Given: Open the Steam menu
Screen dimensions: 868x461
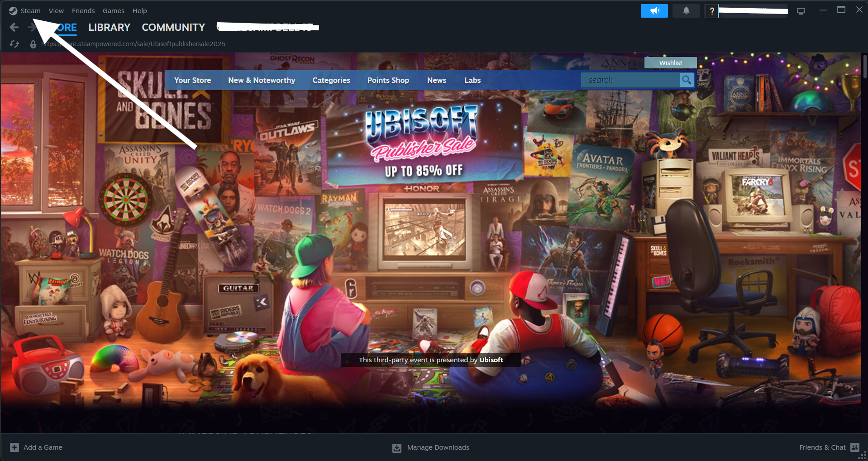Looking at the screenshot, I should tap(30, 11).
